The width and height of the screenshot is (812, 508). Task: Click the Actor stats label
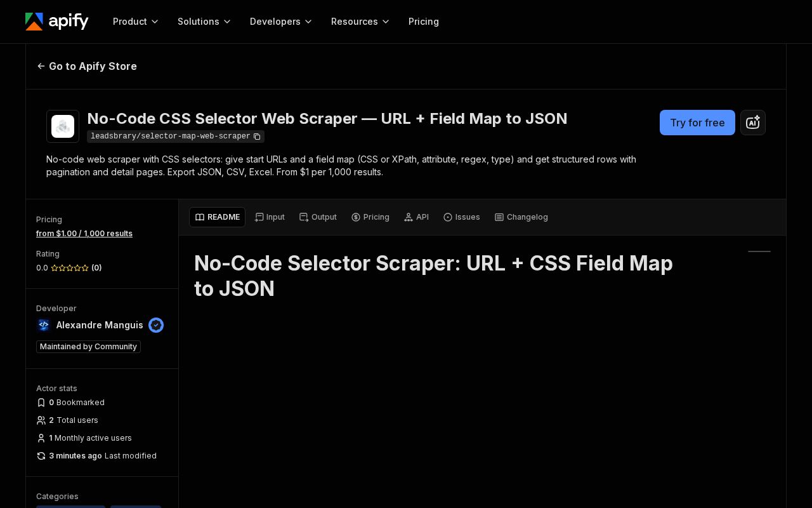pos(56,389)
